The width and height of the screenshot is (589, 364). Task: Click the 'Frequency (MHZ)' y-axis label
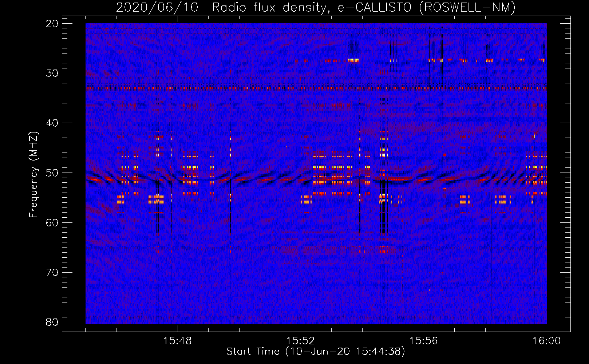[33, 174]
